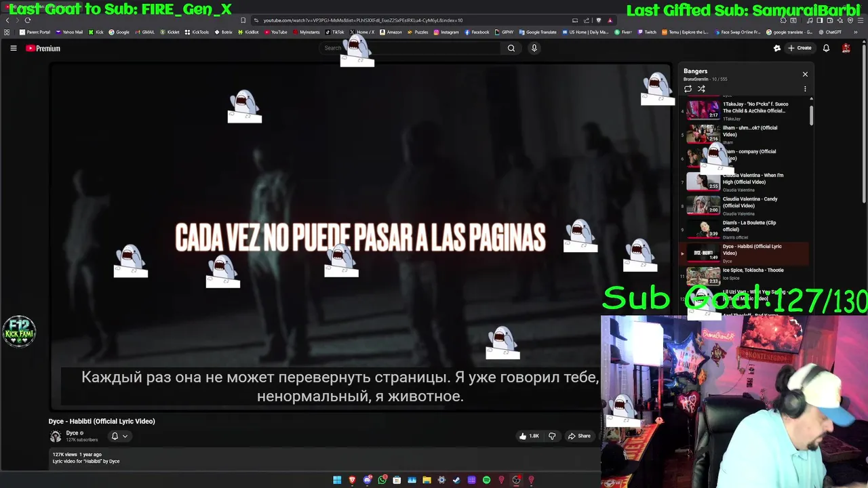Open Microsoft Store taskbar icon
Screen dimensions: 868x488
(397, 480)
